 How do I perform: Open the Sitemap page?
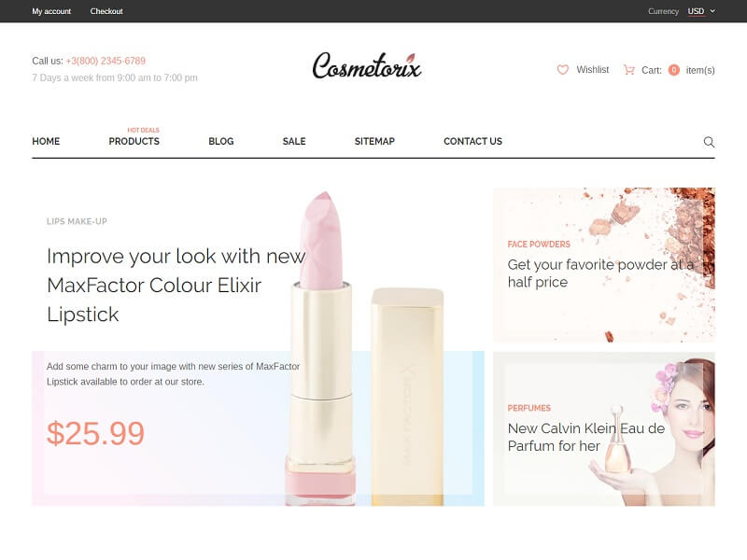coord(374,142)
